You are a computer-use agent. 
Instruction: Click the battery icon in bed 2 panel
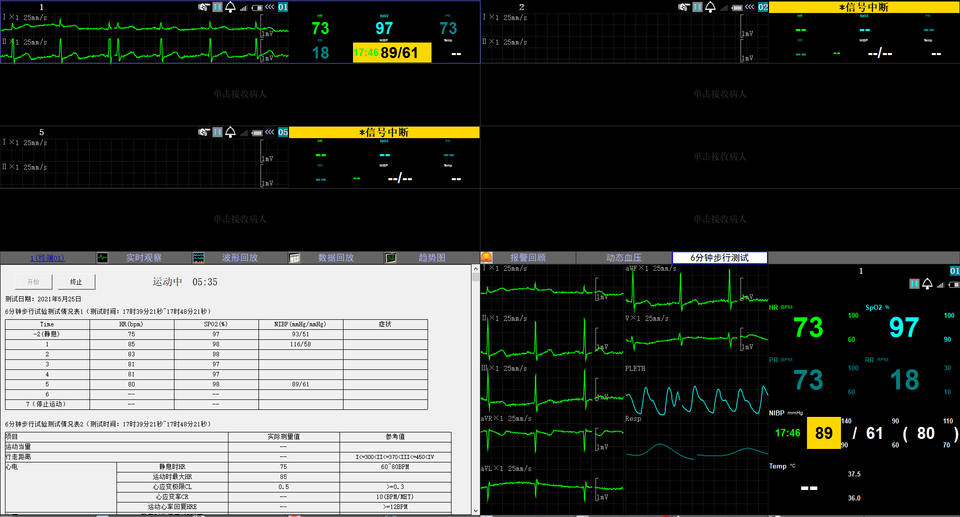click(x=737, y=8)
